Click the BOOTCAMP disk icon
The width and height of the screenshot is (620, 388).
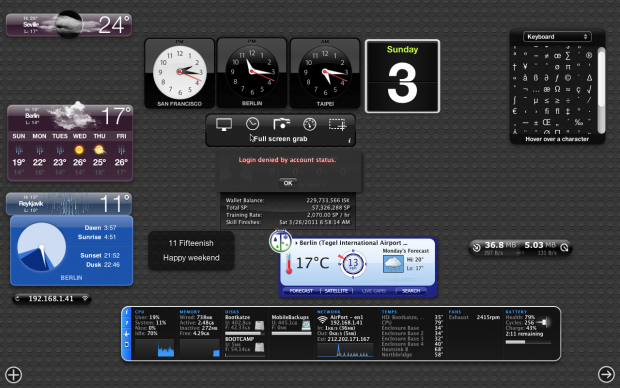260,348
